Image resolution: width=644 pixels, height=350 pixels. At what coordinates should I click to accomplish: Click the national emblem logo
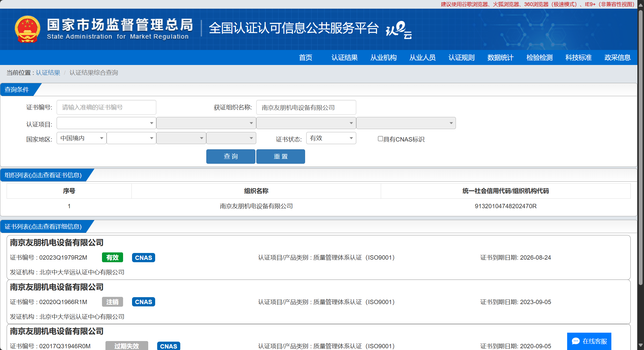[x=27, y=29]
